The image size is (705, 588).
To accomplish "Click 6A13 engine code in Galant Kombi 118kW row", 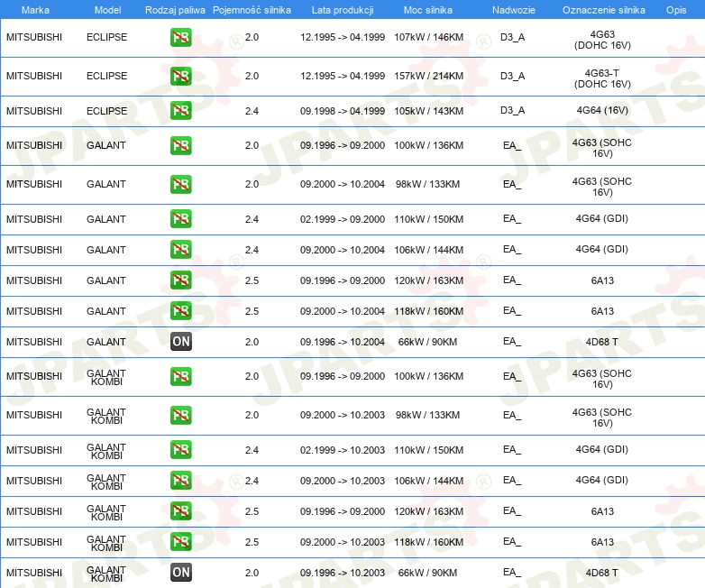I will pyautogui.click(x=602, y=542).
